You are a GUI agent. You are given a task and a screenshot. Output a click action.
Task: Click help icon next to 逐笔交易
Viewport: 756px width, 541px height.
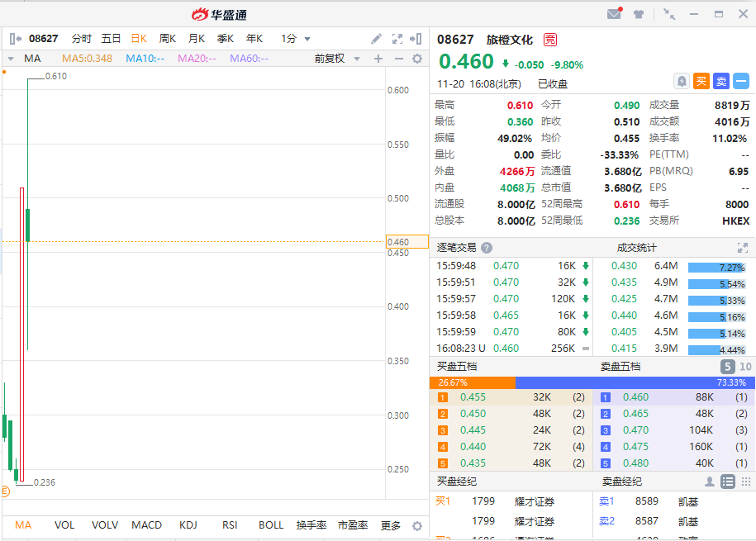[x=487, y=248]
